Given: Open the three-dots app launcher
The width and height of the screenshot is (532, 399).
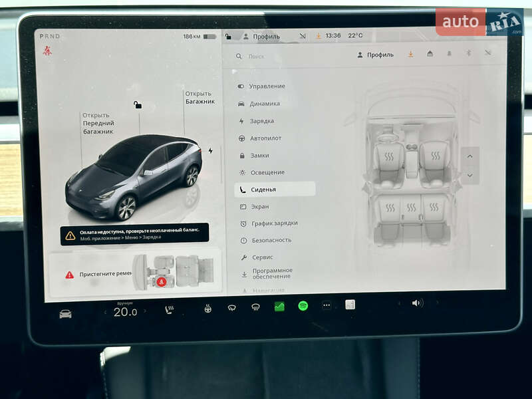Looking at the screenshot, I should [x=327, y=305].
